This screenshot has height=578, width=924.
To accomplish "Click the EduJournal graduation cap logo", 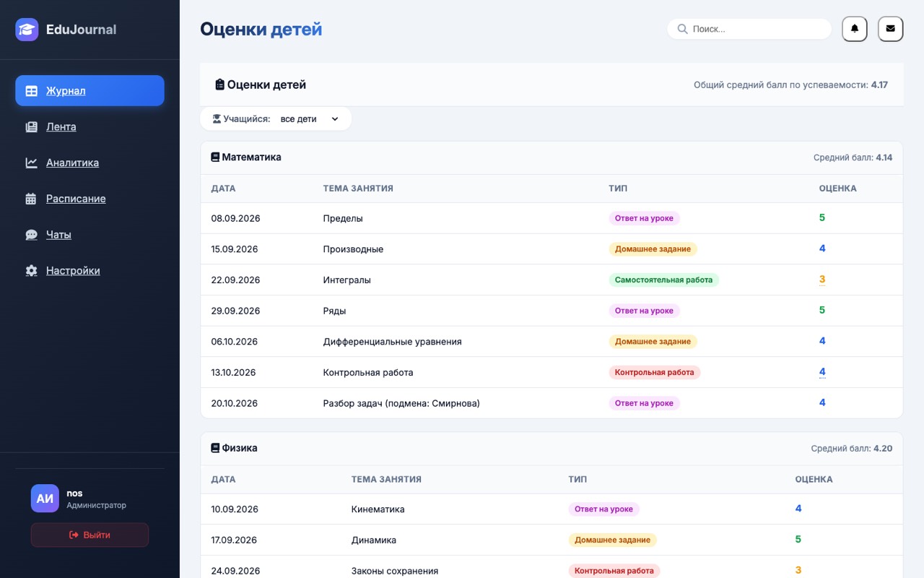I will 27,30.
